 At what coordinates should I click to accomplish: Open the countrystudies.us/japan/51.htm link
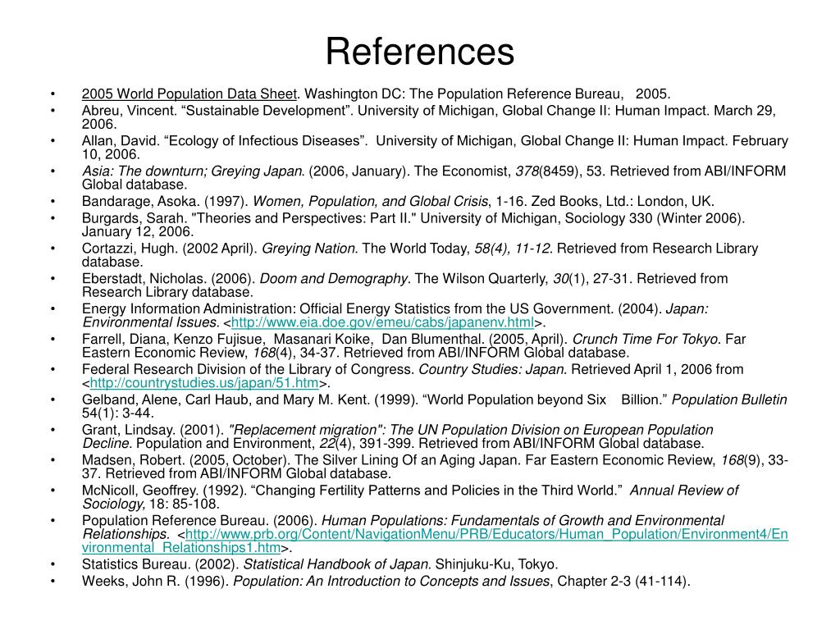tap(204, 383)
